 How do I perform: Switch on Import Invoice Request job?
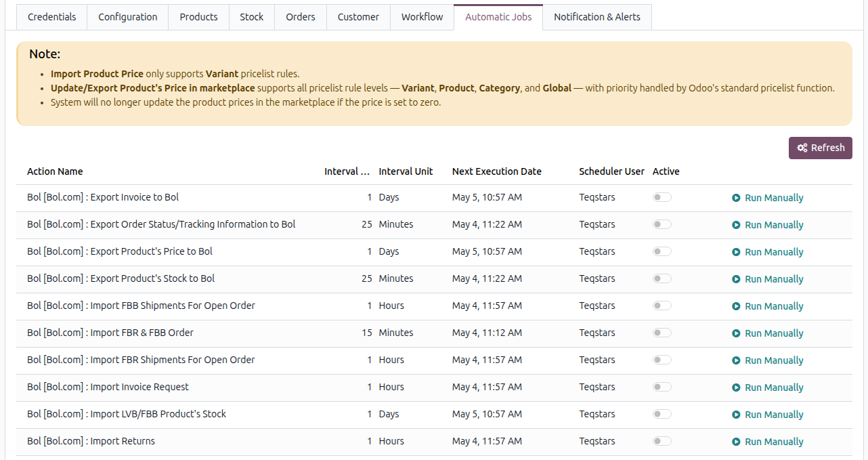(x=661, y=387)
